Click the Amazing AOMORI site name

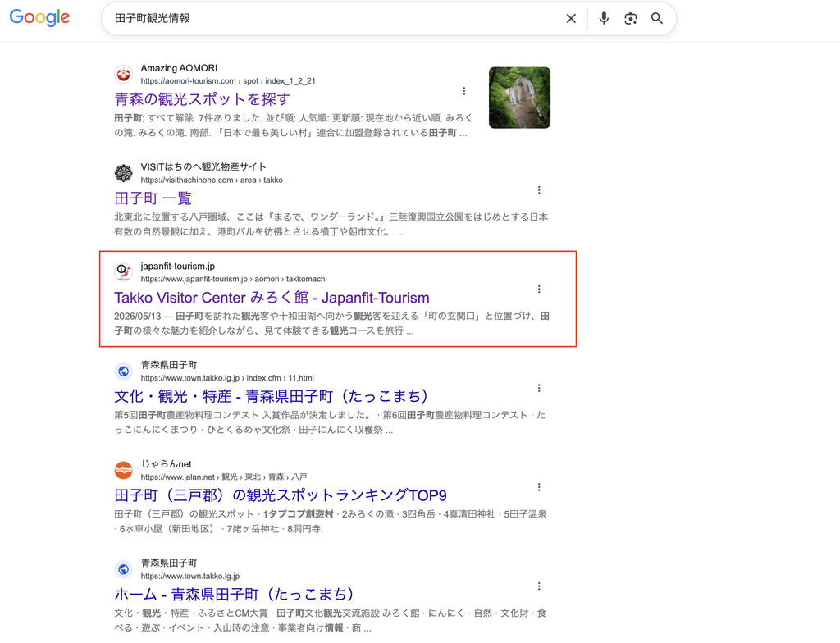179,68
